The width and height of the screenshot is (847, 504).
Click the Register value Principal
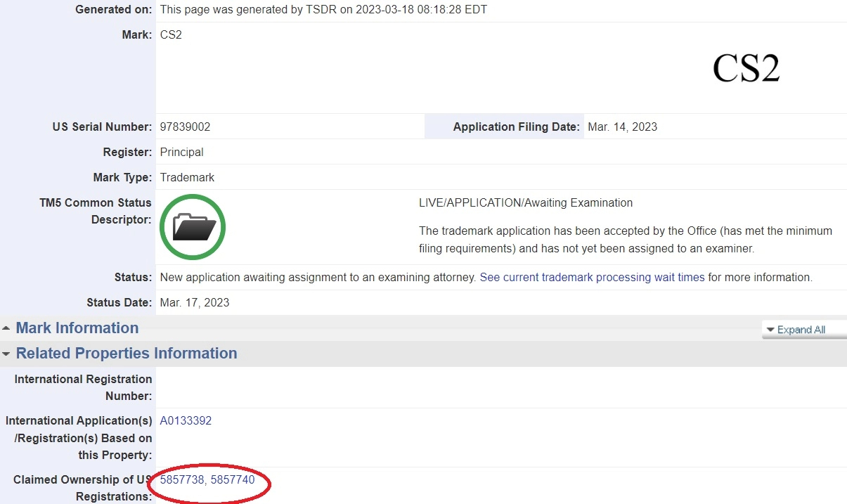pyautogui.click(x=181, y=153)
